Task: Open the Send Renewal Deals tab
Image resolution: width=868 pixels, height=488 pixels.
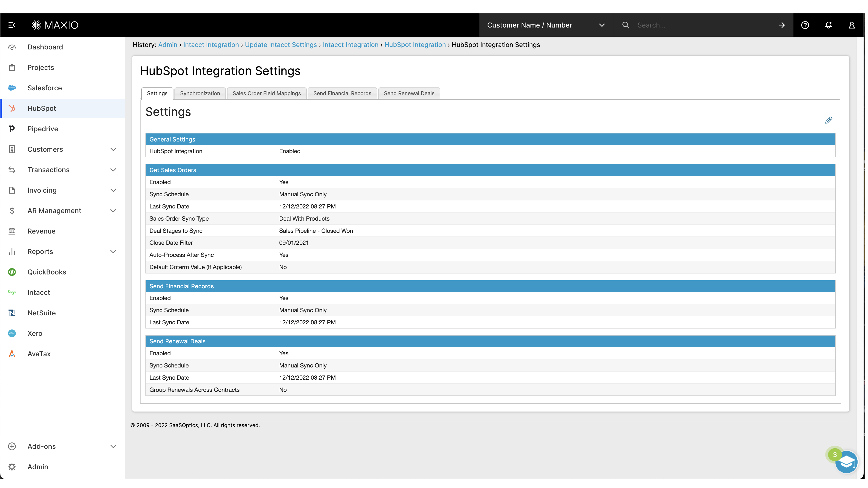Action: [x=409, y=93]
